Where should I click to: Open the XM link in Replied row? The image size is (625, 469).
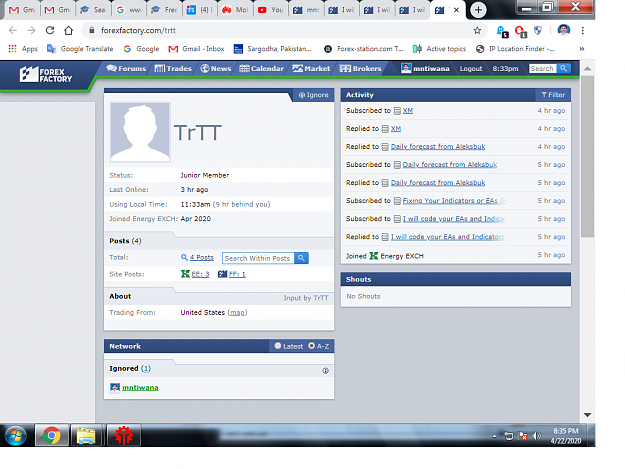coord(395,129)
